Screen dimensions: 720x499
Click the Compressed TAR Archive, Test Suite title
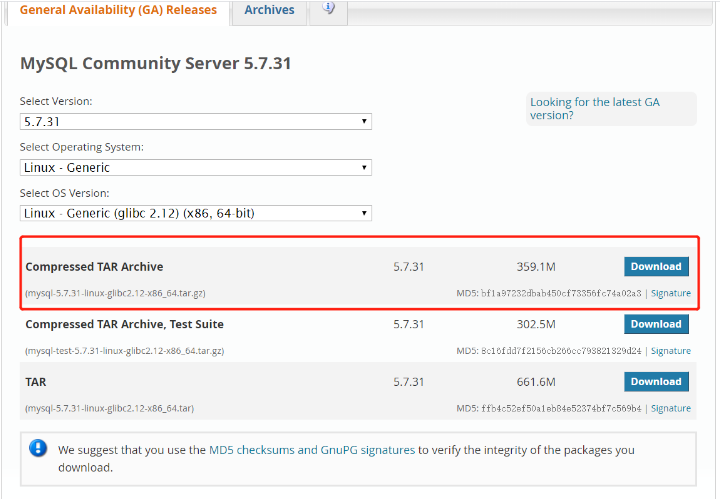124,324
